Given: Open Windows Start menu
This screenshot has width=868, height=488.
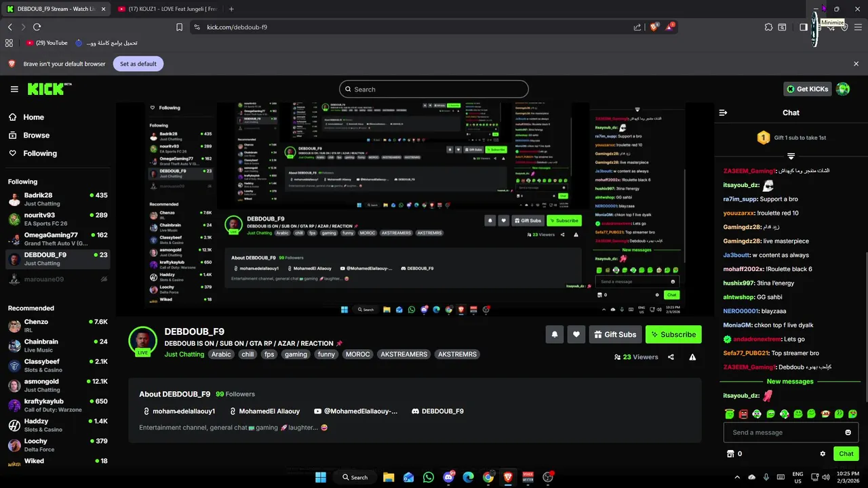Looking at the screenshot, I should coord(321,477).
